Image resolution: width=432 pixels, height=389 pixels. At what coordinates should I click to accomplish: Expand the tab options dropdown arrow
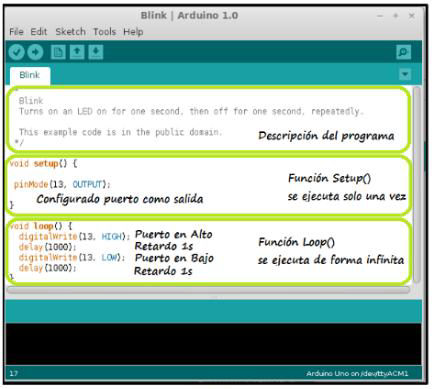click(405, 74)
